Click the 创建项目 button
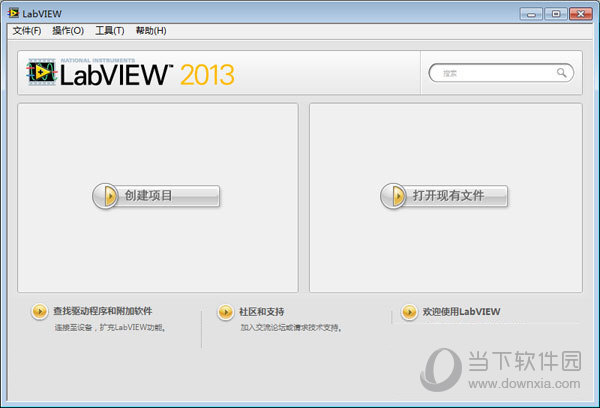 [156, 196]
